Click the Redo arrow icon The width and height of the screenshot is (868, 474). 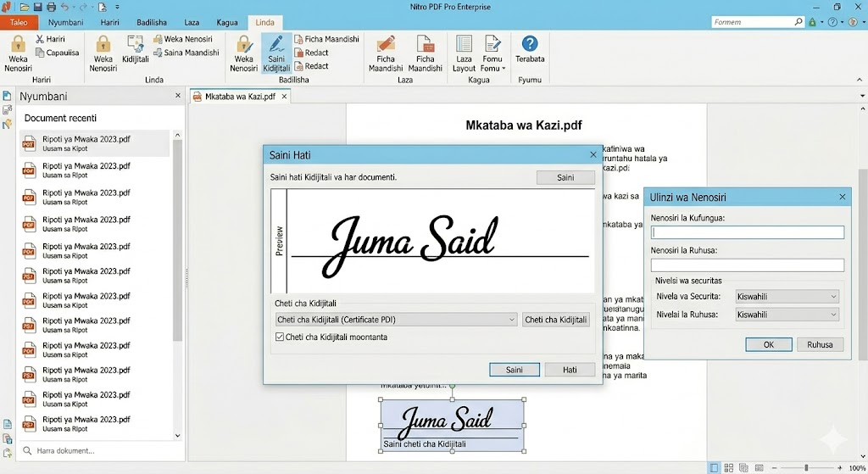click(x=83, y=7)
